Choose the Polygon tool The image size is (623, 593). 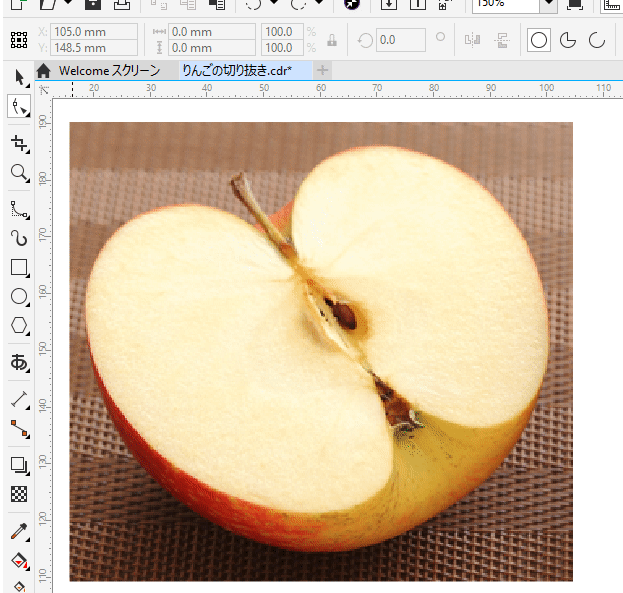(x=19, y=326)
